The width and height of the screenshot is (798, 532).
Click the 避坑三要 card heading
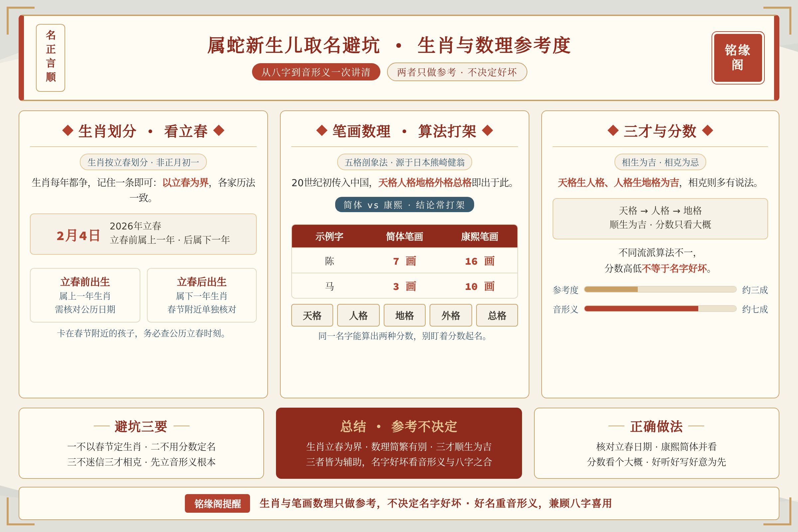(x=141, y=426)
